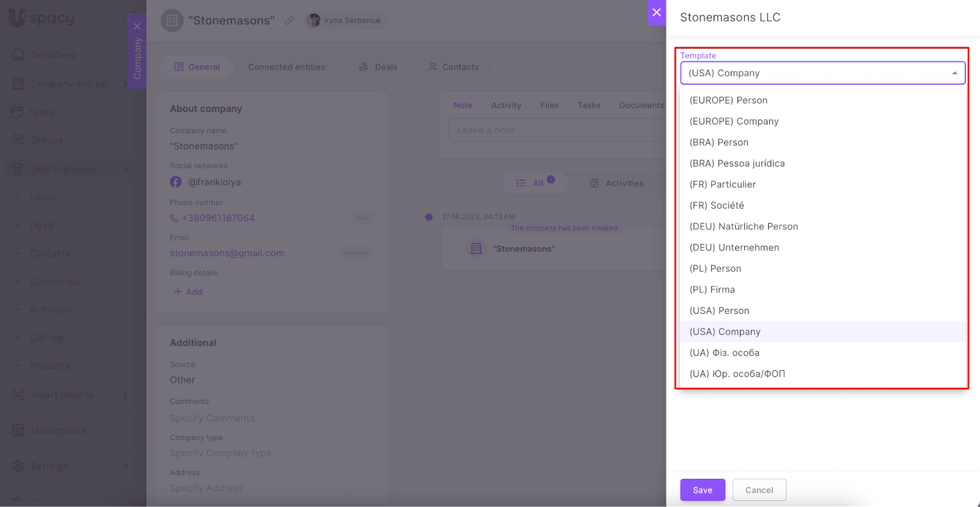Click the Facebook icon next to @frankioiya
Viewport: 980px width, 507px height.
pyautogui.click(x=176, y=182)
